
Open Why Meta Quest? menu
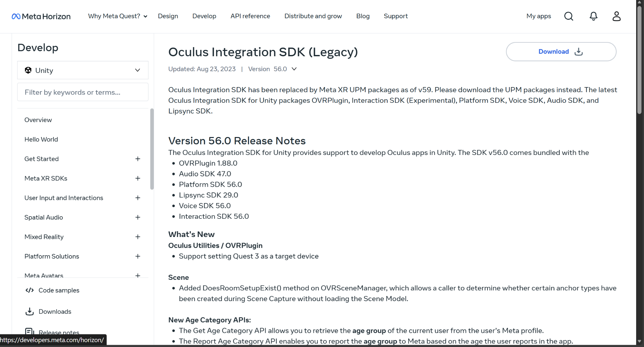117,16
